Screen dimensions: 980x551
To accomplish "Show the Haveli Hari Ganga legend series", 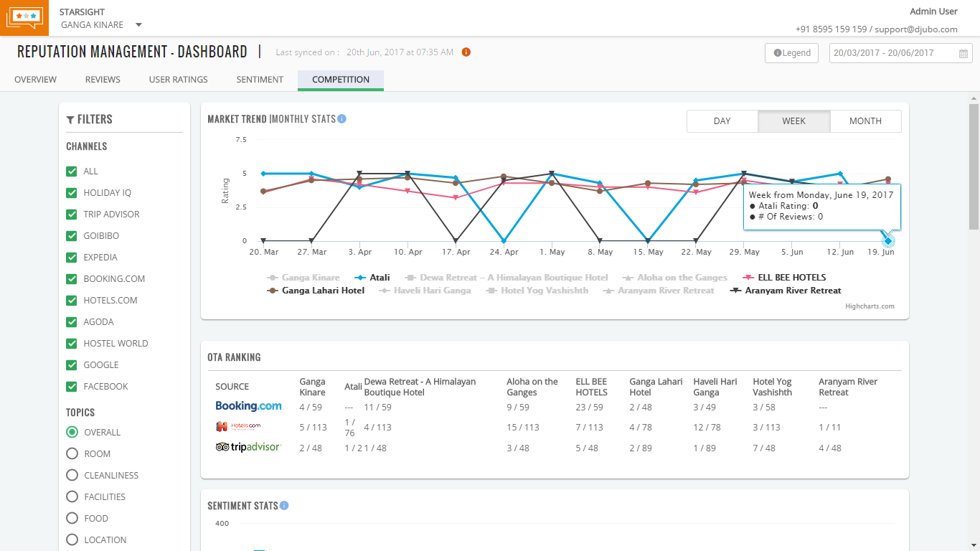I will (x=425, y=291).
